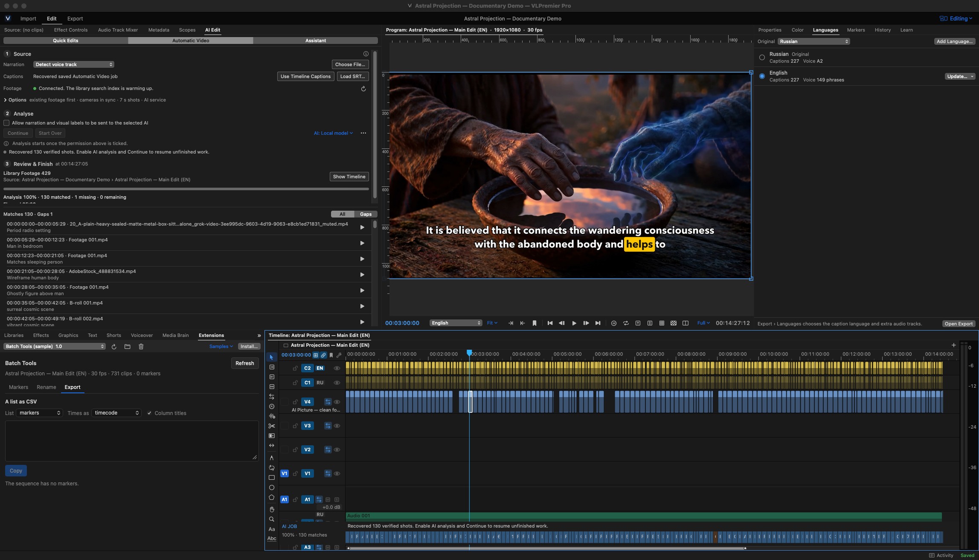Tick 'Allow narration and visual labels' checkbox
This screenshot has height=560, width=979.
tap(6, 123)
